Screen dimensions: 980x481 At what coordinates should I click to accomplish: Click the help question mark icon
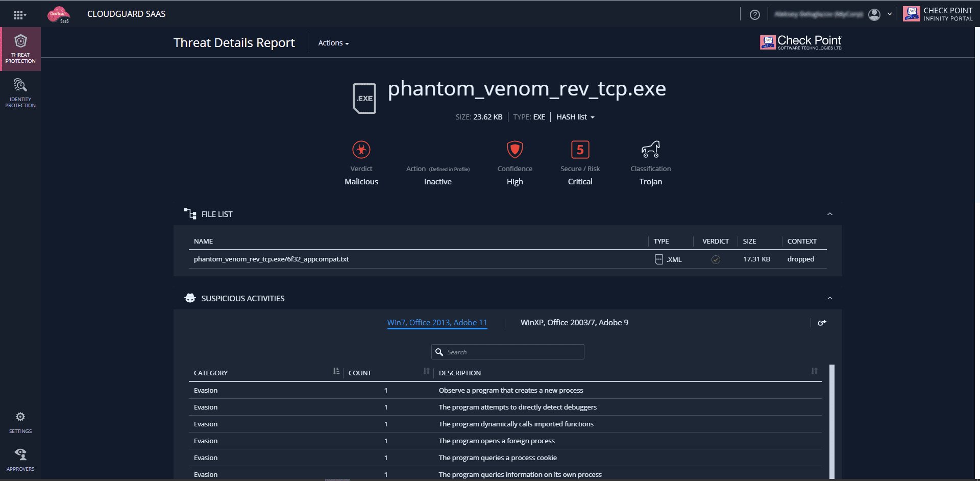754,15
